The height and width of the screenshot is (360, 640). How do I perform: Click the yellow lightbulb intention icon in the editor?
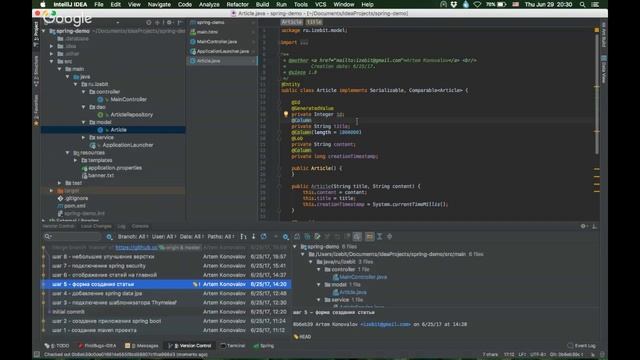coord(286,114)
